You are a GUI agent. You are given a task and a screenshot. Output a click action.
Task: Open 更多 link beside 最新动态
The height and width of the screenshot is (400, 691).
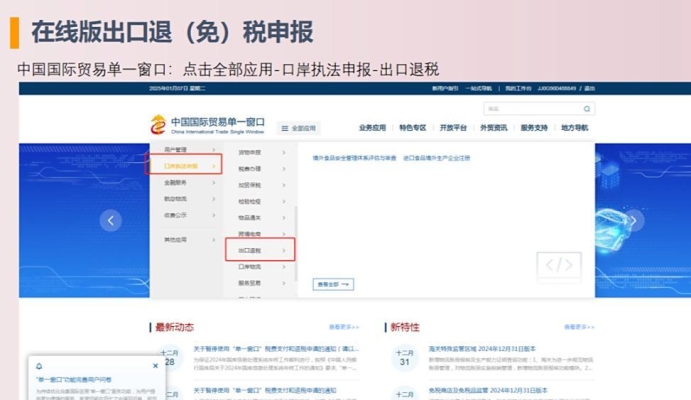point(343,327)
